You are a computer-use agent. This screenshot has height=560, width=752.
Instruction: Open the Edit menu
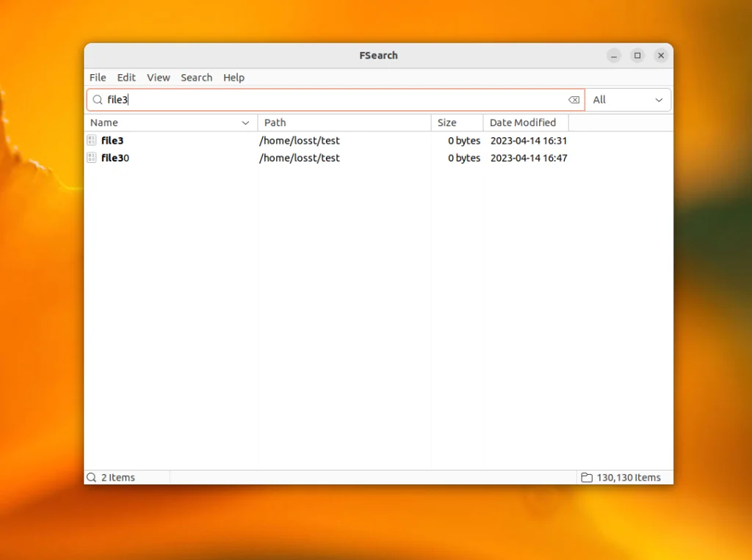coord(126,78)
